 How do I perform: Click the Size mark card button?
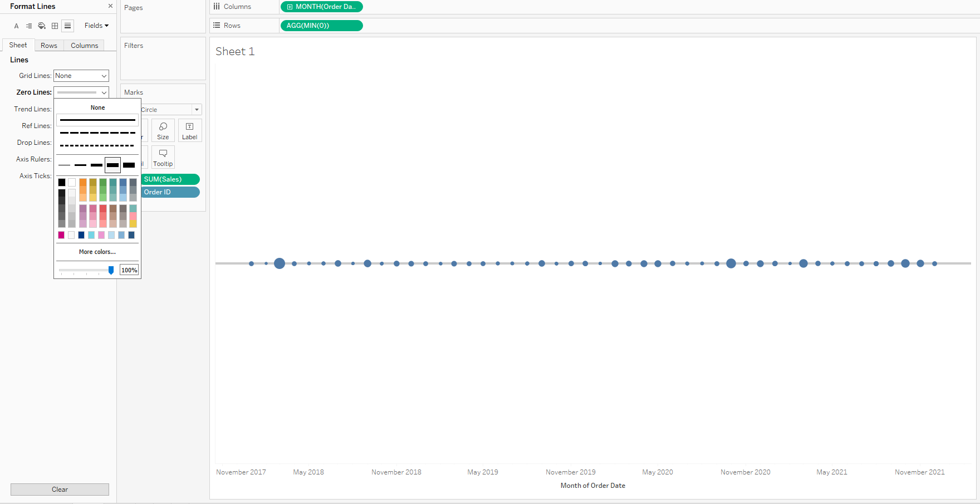(163, 130)
